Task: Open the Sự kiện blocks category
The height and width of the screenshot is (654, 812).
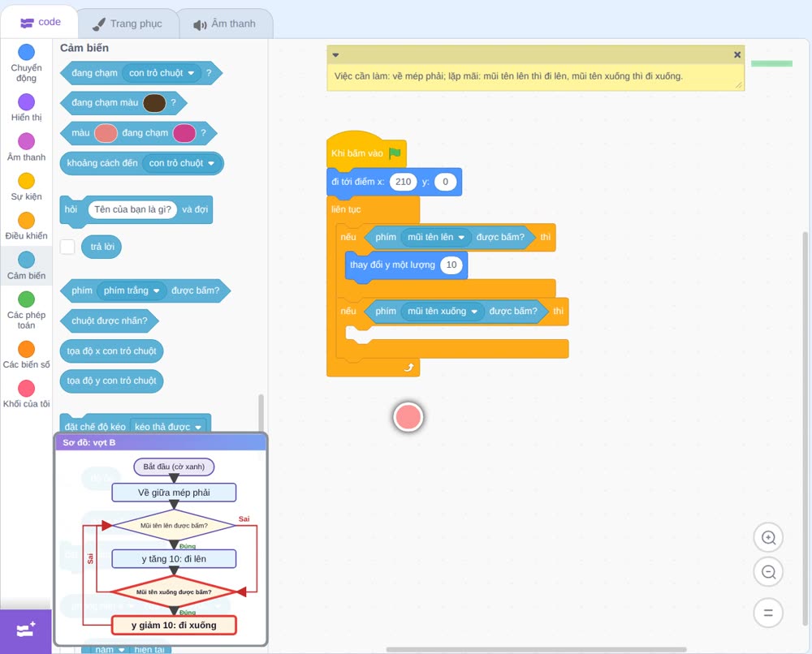Action: tap(27, 187)
